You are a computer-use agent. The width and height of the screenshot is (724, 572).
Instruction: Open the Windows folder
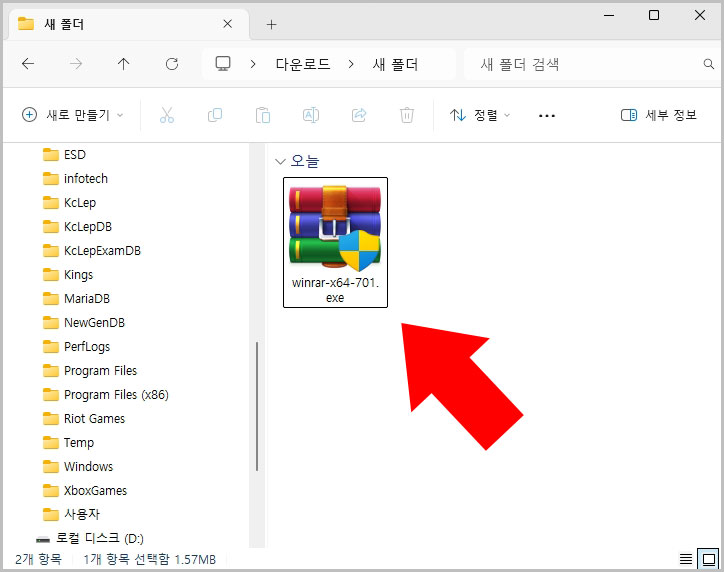(x=78, y=467)
